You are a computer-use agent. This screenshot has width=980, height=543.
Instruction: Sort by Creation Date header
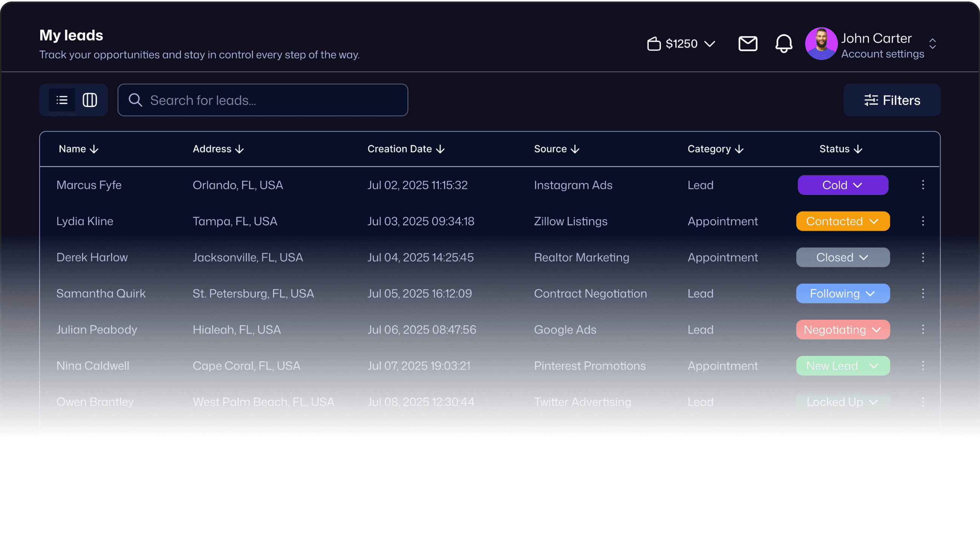[x=406, y=149]
